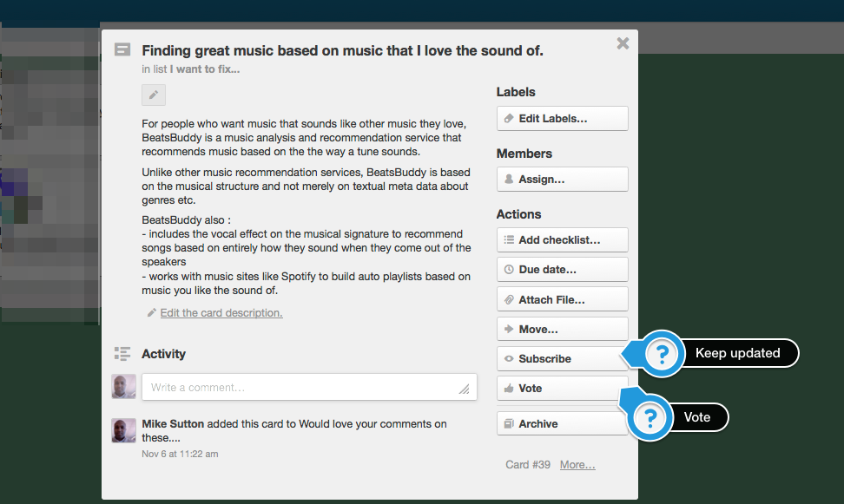Click Mike Sutton's avatar in activity entry
Viewport: 844px width, 504px height.
point(123,431)
